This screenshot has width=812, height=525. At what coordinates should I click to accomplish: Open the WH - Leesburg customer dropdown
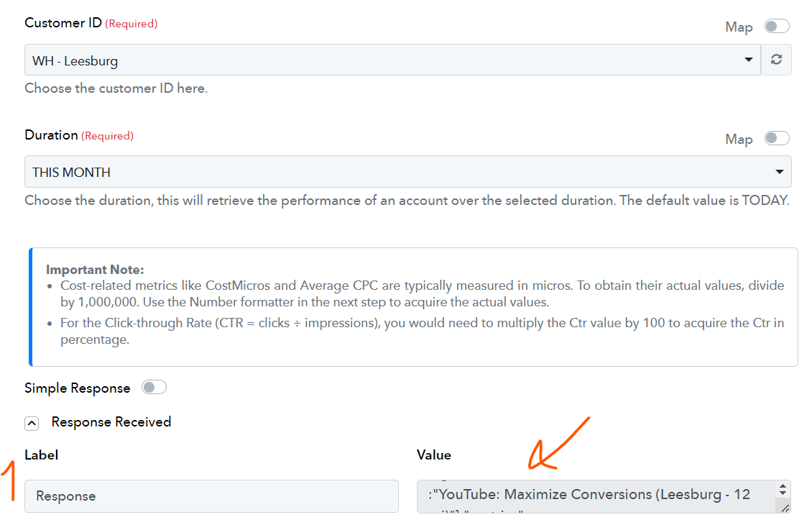(392, 60)
